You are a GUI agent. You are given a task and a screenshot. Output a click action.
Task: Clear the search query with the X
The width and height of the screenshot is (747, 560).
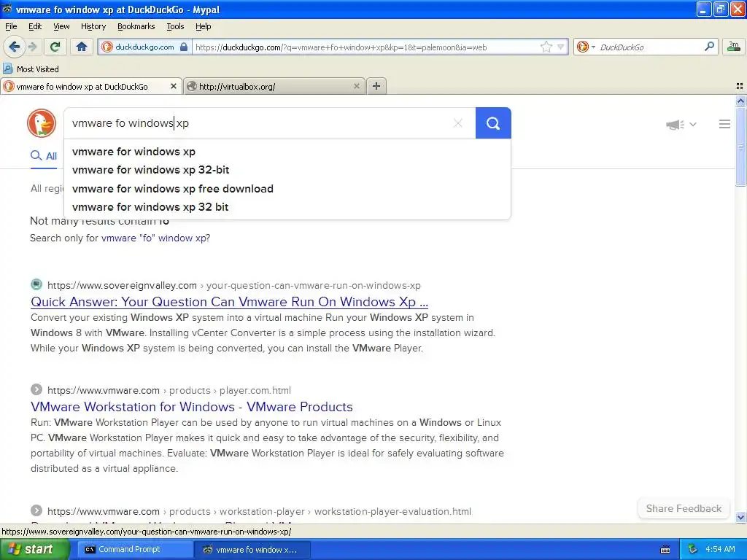coord(458,123)
